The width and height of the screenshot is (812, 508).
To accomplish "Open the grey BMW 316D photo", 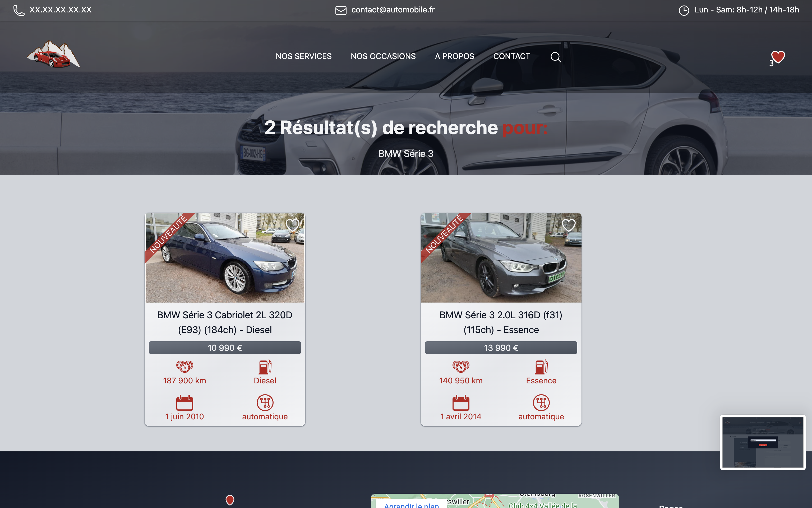I will click(x=501, y=258).
